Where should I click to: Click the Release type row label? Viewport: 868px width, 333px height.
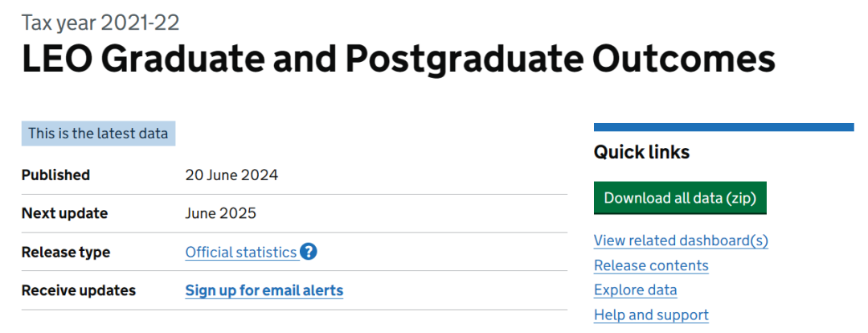(x=66, y=252)
